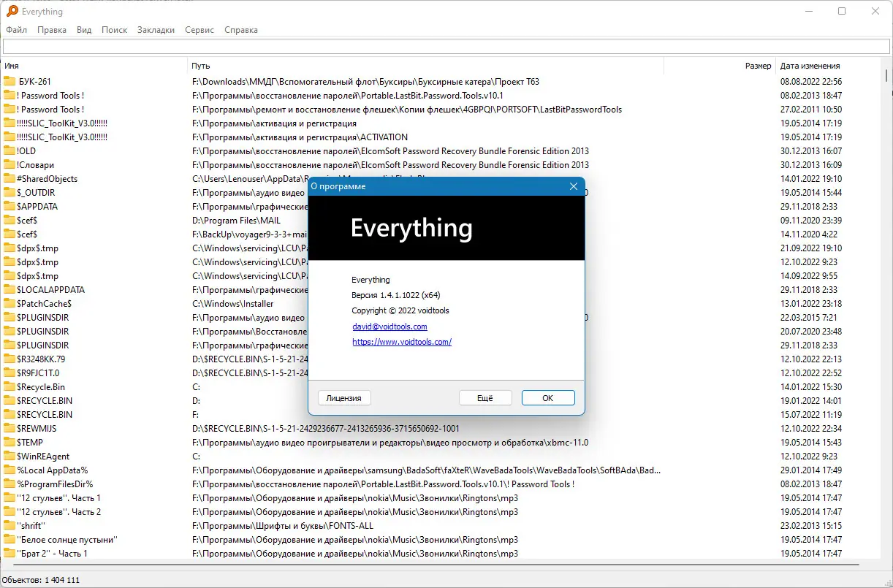
Task: Click folder icon next to !OLD
Action: tap(9, 151)
